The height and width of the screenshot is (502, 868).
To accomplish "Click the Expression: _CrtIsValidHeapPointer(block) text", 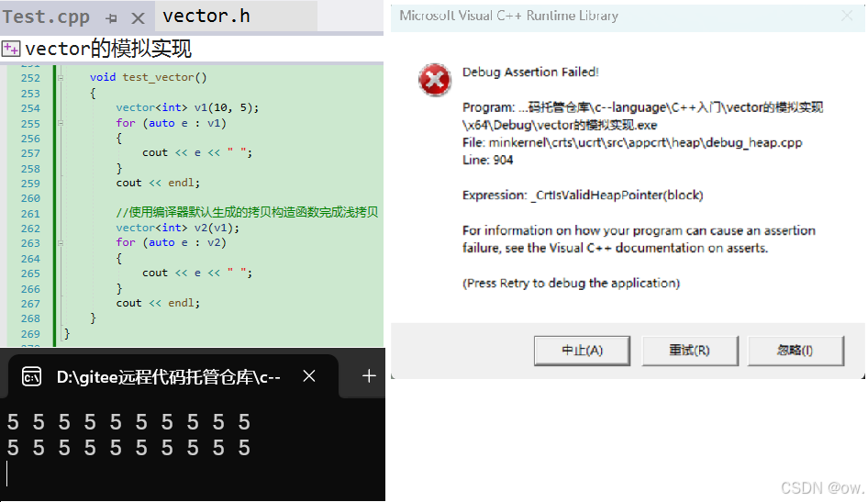I will tap(583, 195).
